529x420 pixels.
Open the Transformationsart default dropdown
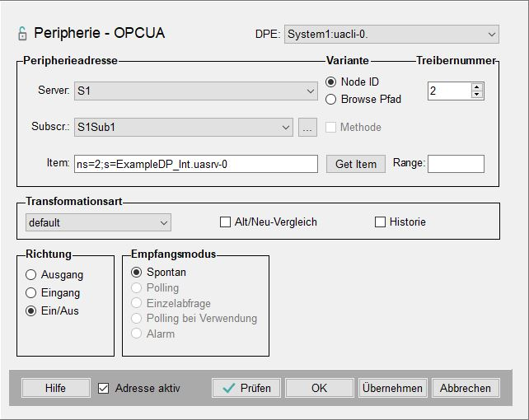click(164, 222)
